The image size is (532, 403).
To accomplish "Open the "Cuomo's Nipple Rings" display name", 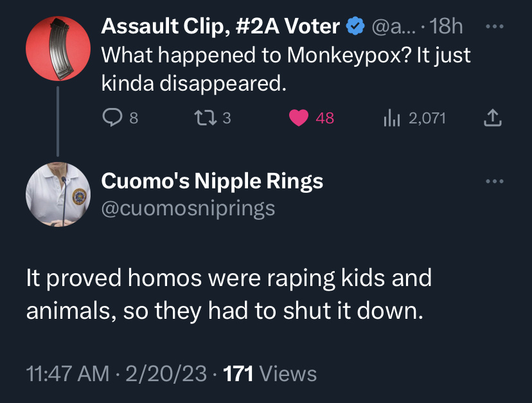I will 212,182.
